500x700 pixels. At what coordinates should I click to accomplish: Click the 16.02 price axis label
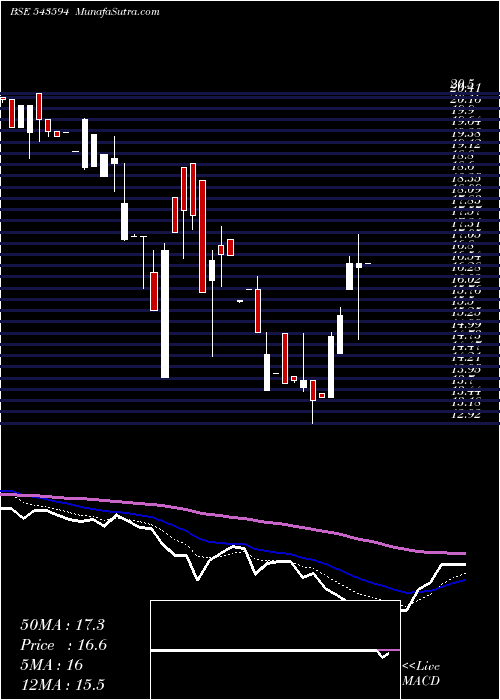[466, 280]
